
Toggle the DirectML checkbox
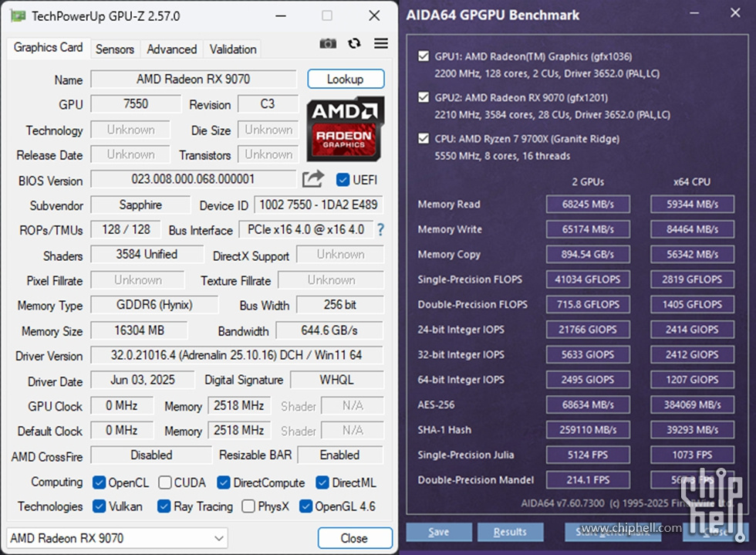322,482
